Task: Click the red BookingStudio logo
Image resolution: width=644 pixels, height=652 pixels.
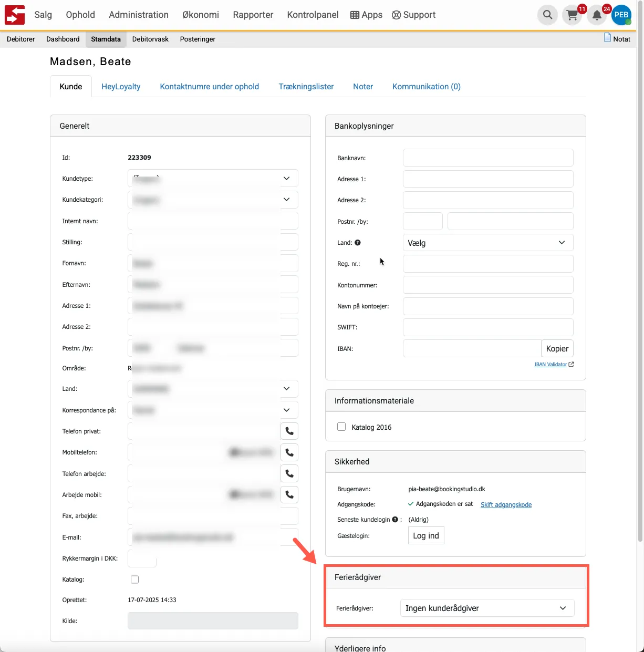Action: 15,15
